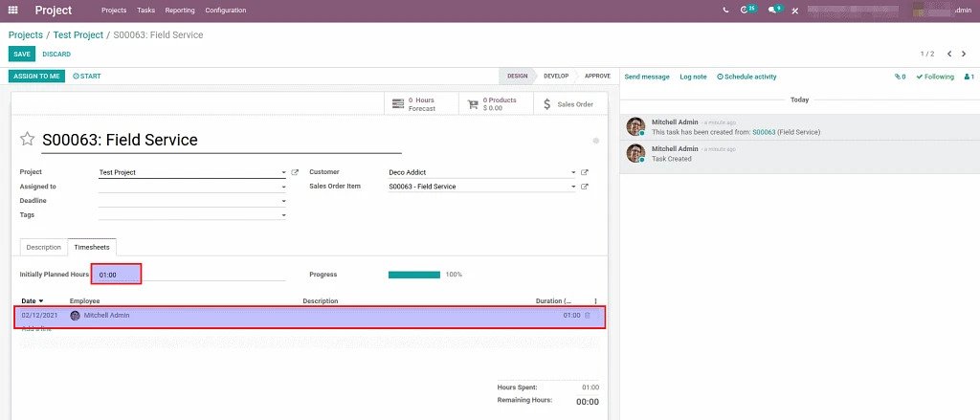Delete the Mitchell Admin timesheet line
Screen dimensions: 980x420
tap(588, 316)
